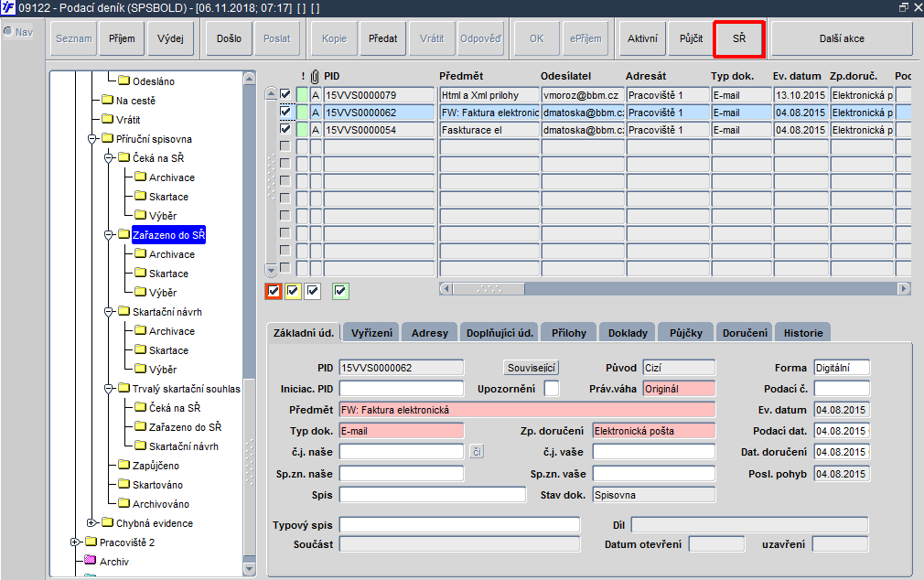Click the Archivováno folder icon
924x580 pixels.
[124, 503]
